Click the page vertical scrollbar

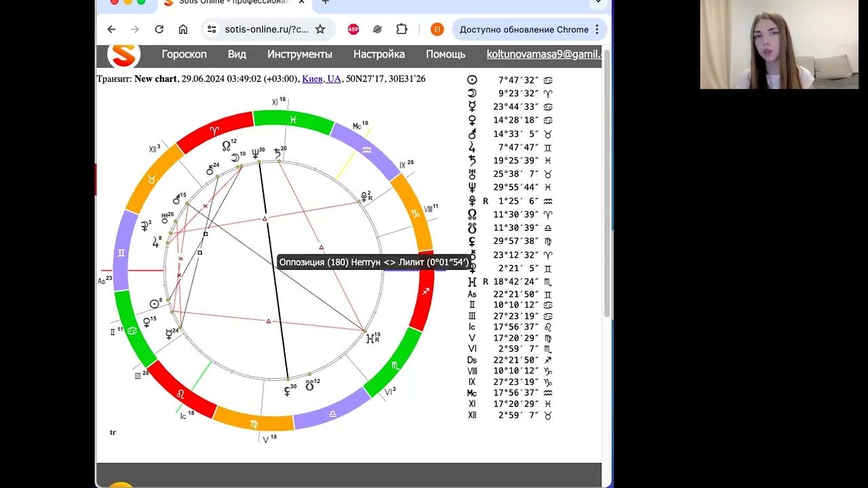(607, 183)
